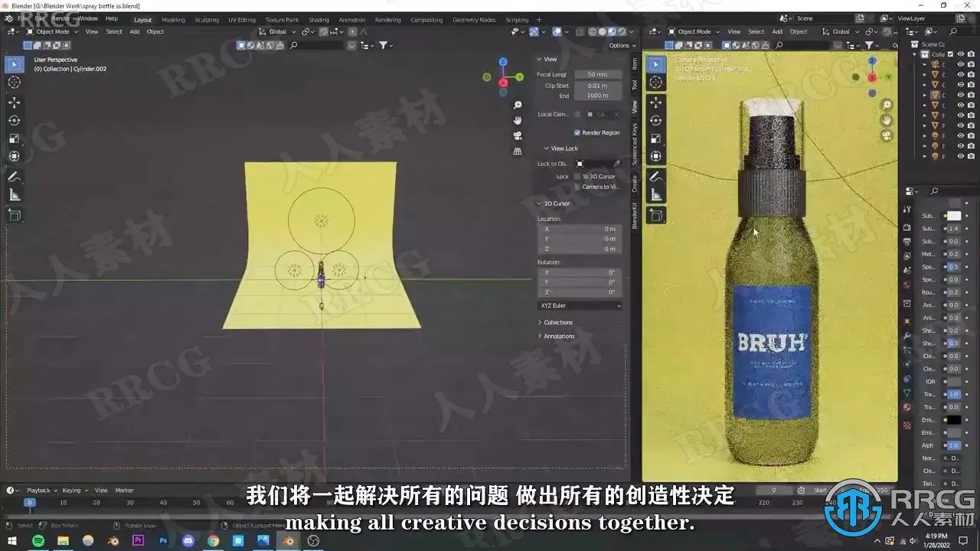
Task: Activate Select Box tool in left viewport
Action: 15,64
